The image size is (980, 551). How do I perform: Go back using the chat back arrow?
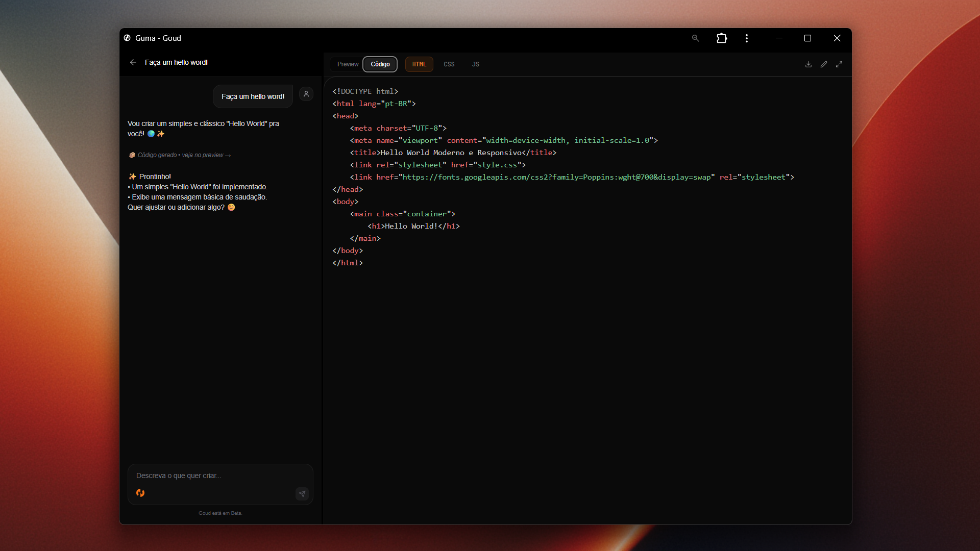pos(133,62)
